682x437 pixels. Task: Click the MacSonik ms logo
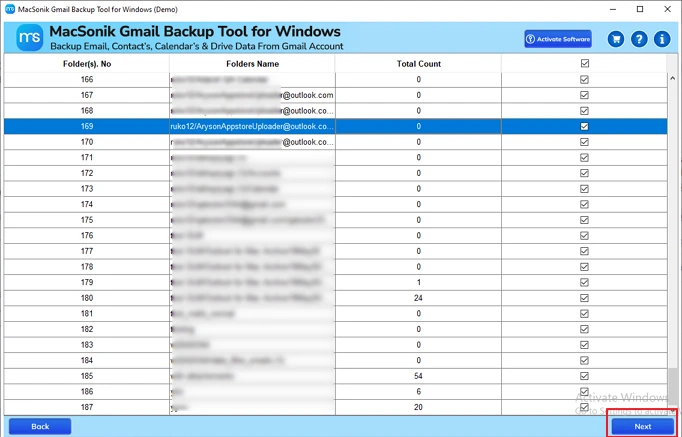[x=30, y=38]
